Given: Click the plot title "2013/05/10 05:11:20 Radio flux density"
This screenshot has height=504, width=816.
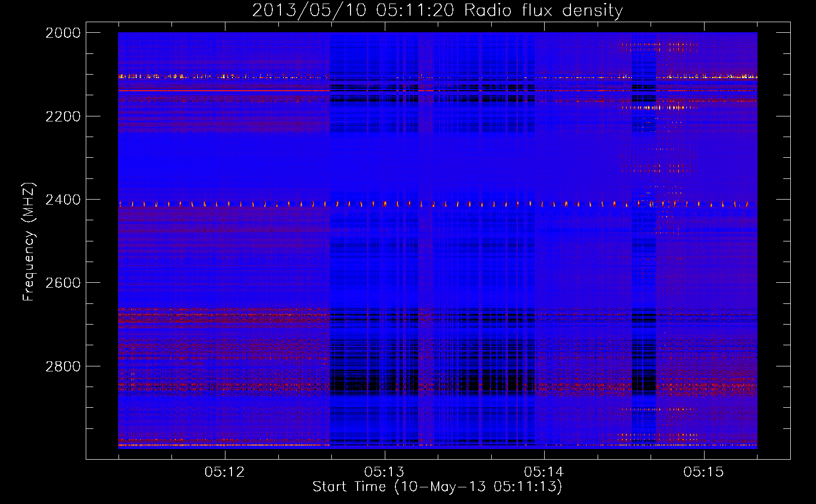Looking at the screenshot, I should pos(437,10).
